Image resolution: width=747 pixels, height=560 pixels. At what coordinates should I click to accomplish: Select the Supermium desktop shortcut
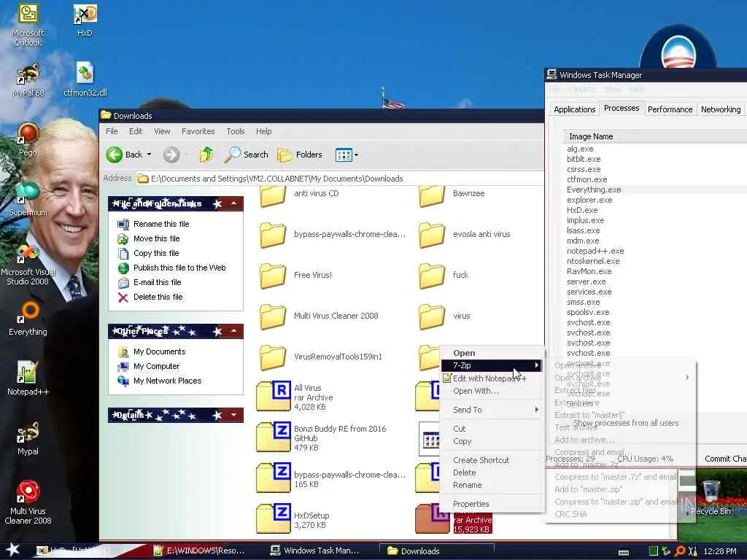point(28,199)
